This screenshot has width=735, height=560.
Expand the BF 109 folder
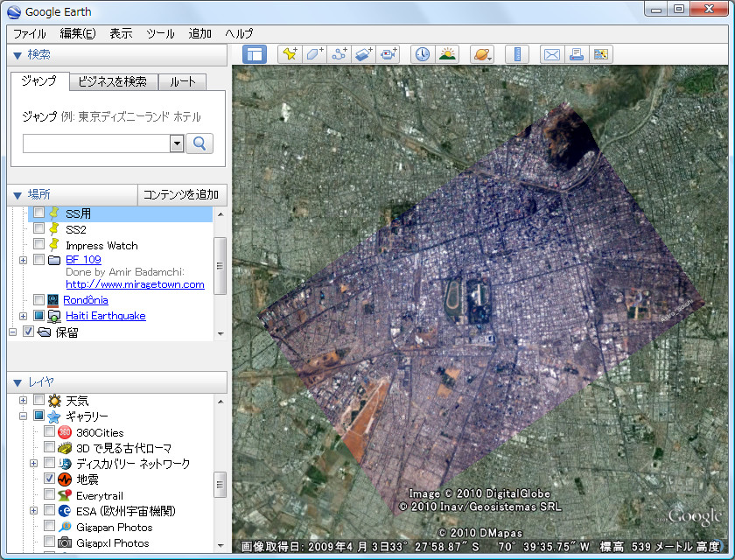[x=23, y=260]
